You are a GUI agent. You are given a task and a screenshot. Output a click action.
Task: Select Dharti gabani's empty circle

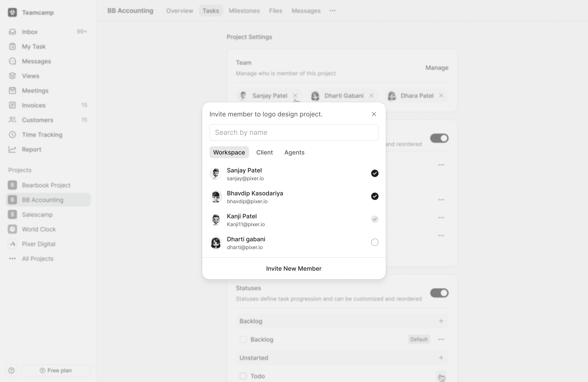coord(375,242)
